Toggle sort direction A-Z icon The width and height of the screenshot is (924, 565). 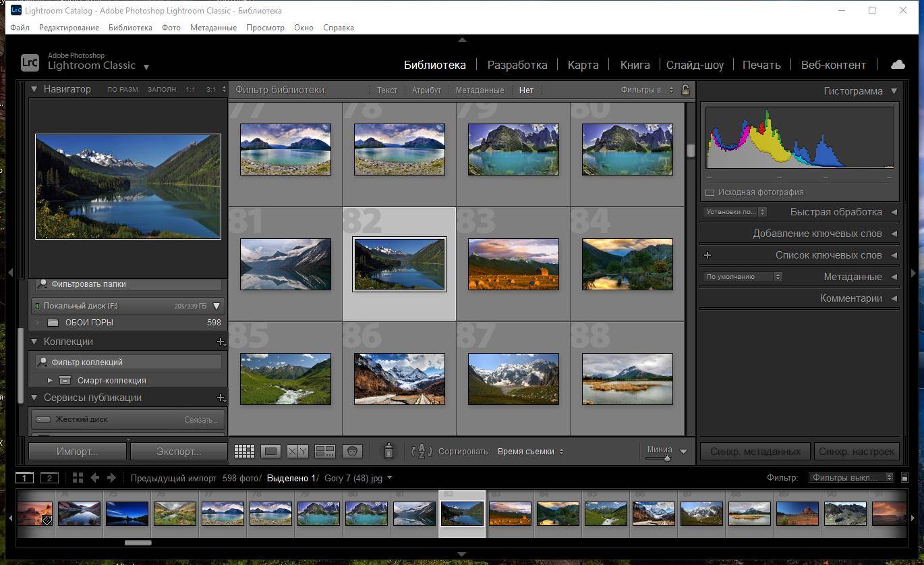click(x=422, y=452)
